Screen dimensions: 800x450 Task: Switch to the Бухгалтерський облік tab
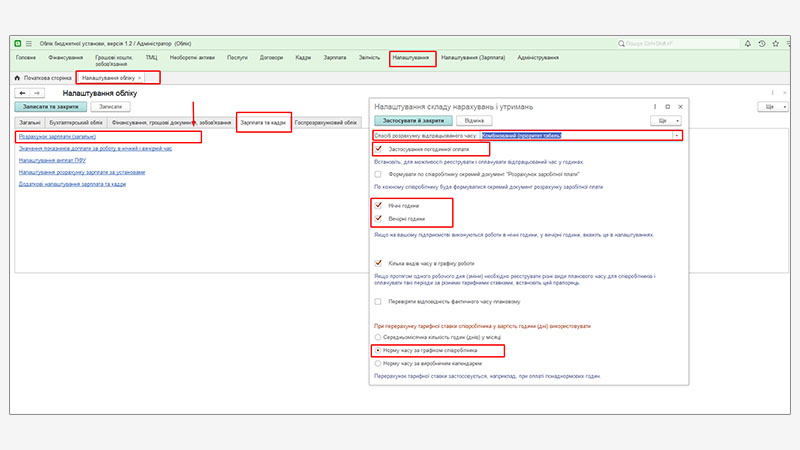click(76, 122)
